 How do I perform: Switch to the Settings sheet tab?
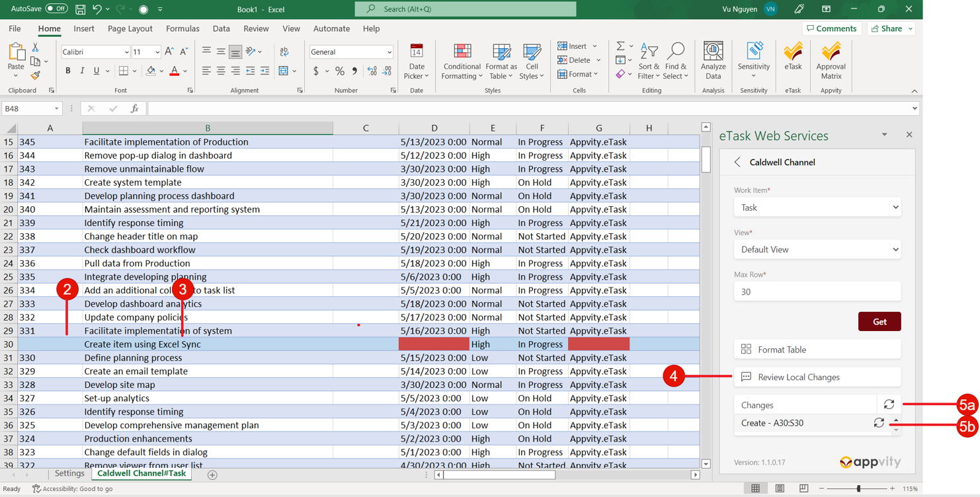[69, 474]
